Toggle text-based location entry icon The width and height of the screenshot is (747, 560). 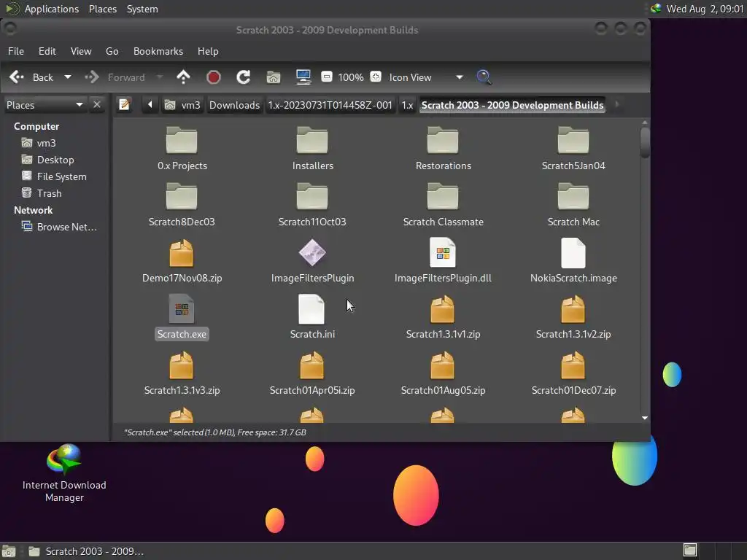click(x=124, y=104)
